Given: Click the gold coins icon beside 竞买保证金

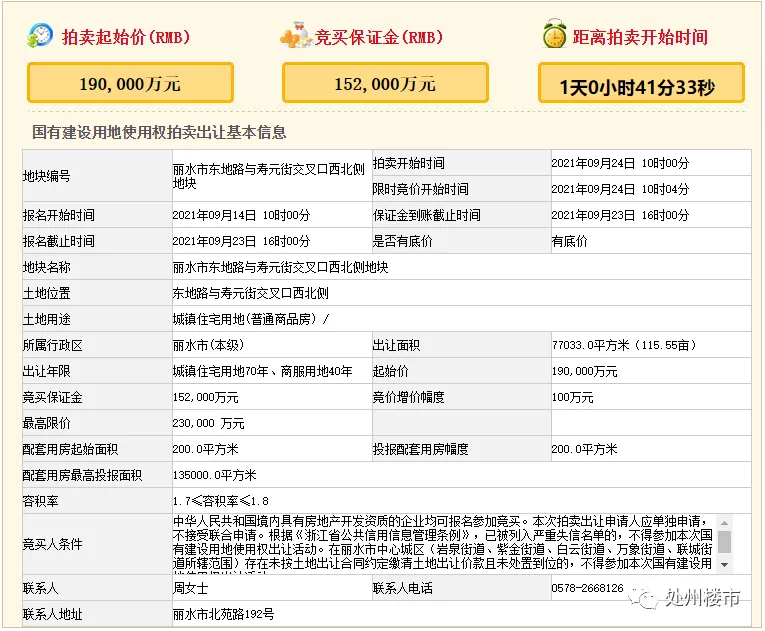Looking at the screenshot, I should pyautogui.click(x=295, y=37).
